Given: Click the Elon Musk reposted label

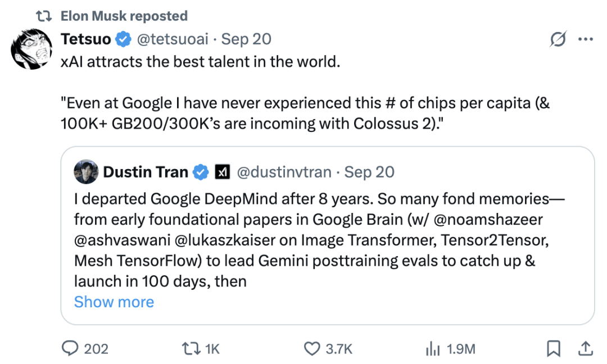Looking at the screenshot, I should click(x=124, y=16).
